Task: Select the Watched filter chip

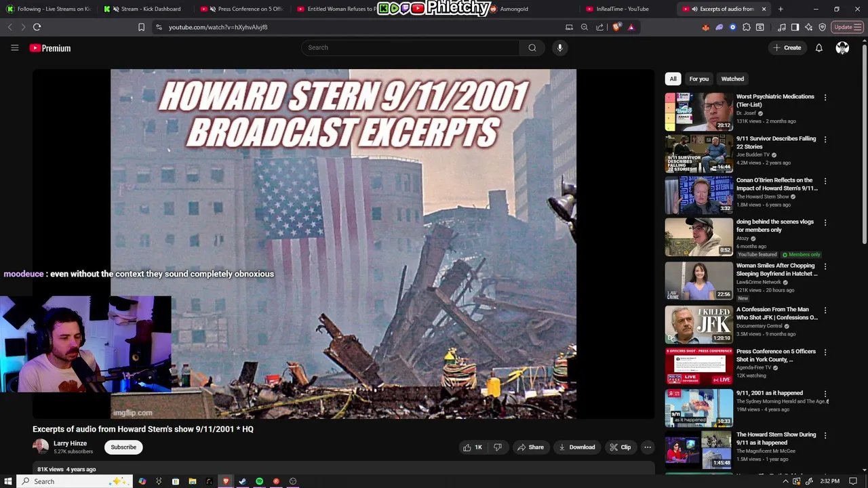Action: click(x=732, y=79)
